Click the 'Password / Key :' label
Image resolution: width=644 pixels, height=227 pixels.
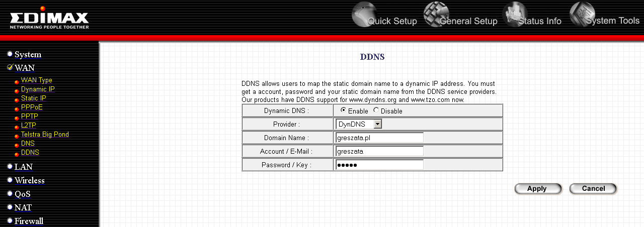coord(287,165)
